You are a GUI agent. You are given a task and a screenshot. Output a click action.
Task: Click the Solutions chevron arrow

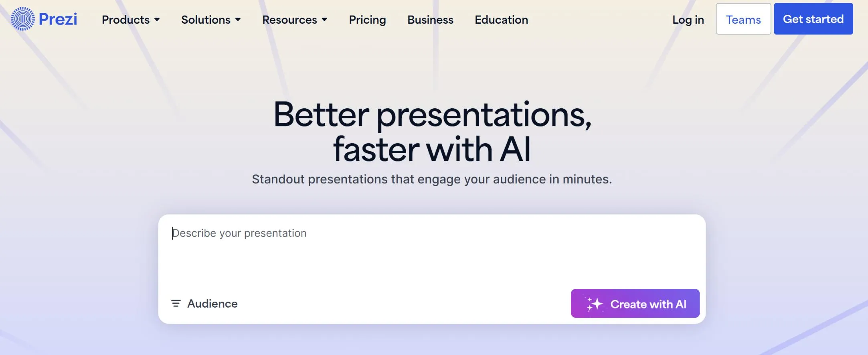pos(238,20)
